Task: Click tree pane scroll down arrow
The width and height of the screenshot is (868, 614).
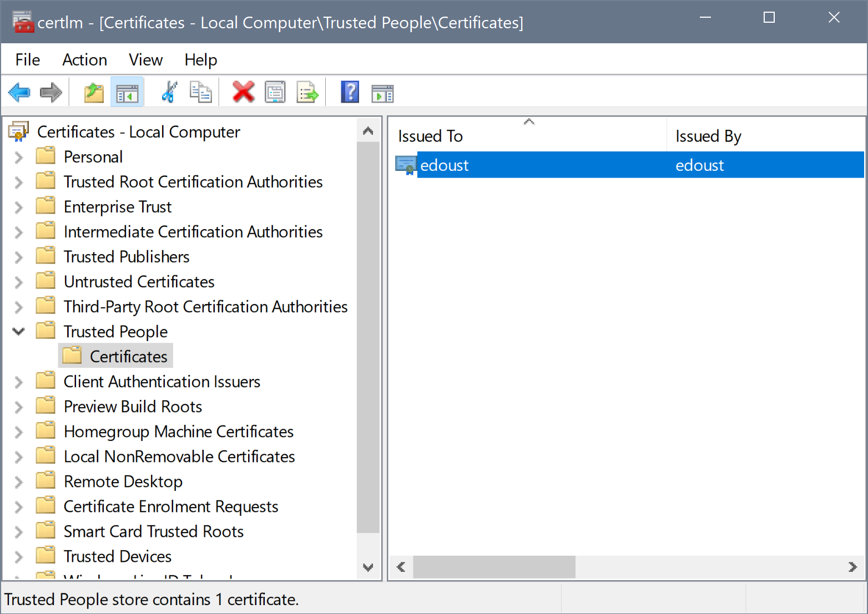Action: [x=368, y=567]
